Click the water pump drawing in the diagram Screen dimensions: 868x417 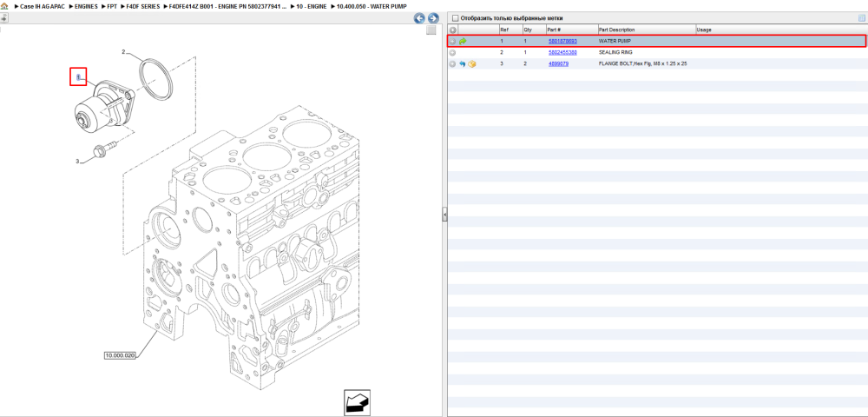coord(105,105)
